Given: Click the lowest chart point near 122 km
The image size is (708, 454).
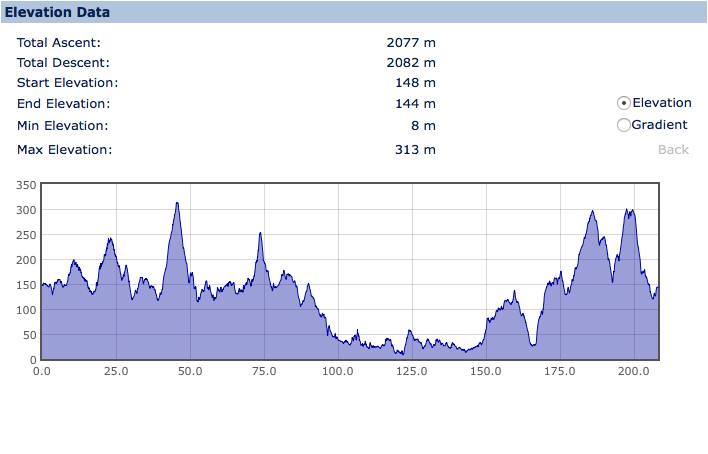Looking at the screenshot, I should point(402,353).
